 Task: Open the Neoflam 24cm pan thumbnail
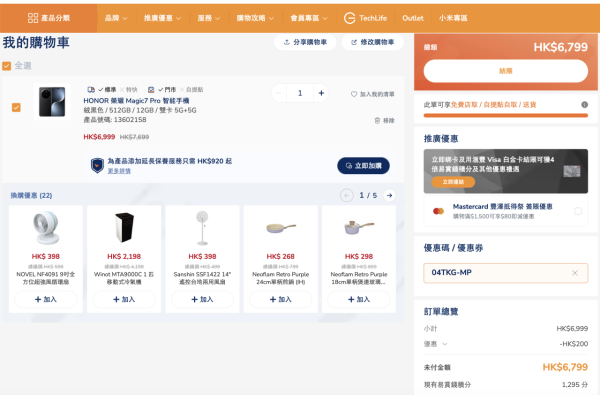click(280, 228)
